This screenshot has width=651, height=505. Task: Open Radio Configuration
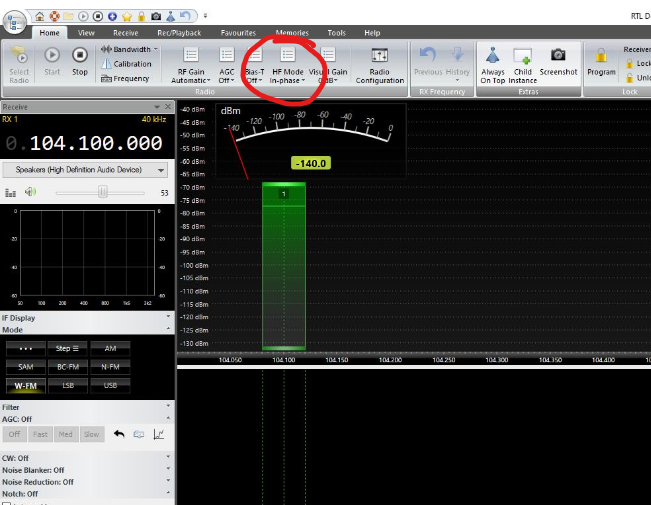(x=379, y=64)
